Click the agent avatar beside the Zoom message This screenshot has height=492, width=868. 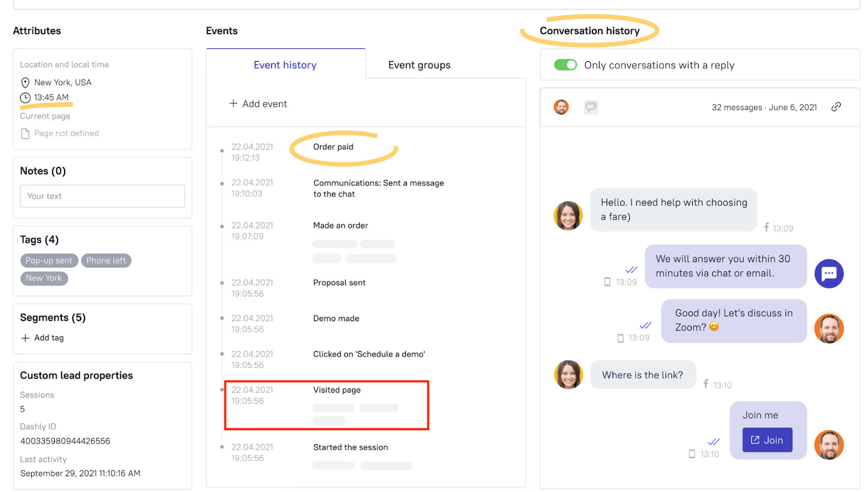click(829, 328)
